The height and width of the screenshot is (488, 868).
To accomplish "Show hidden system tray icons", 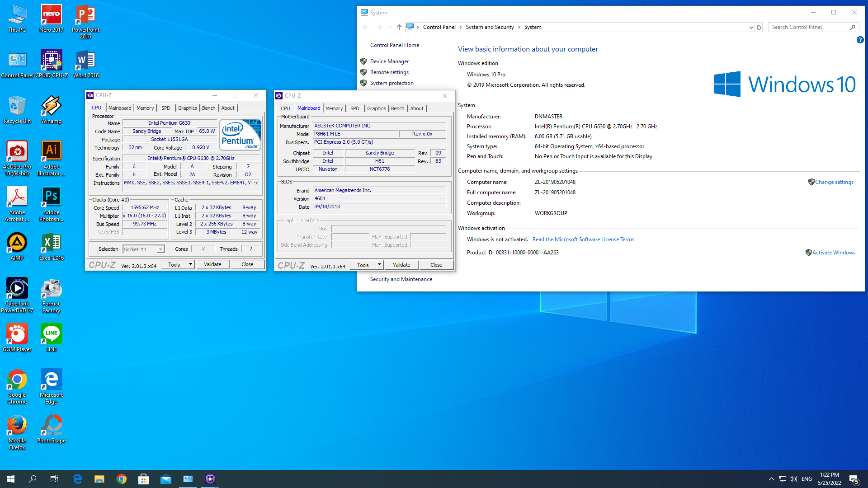I will tap(772, 479).
